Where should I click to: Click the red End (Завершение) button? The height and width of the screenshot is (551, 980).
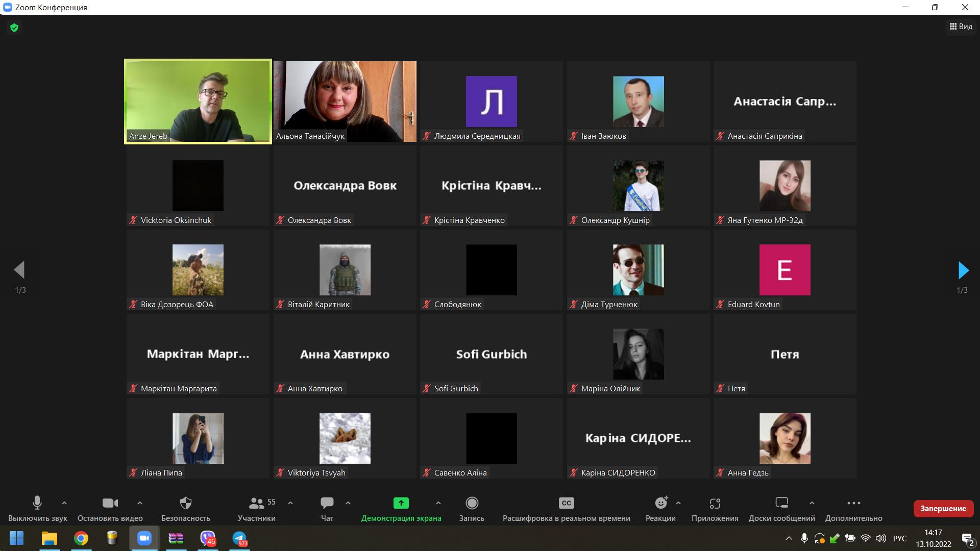[943, 509]
